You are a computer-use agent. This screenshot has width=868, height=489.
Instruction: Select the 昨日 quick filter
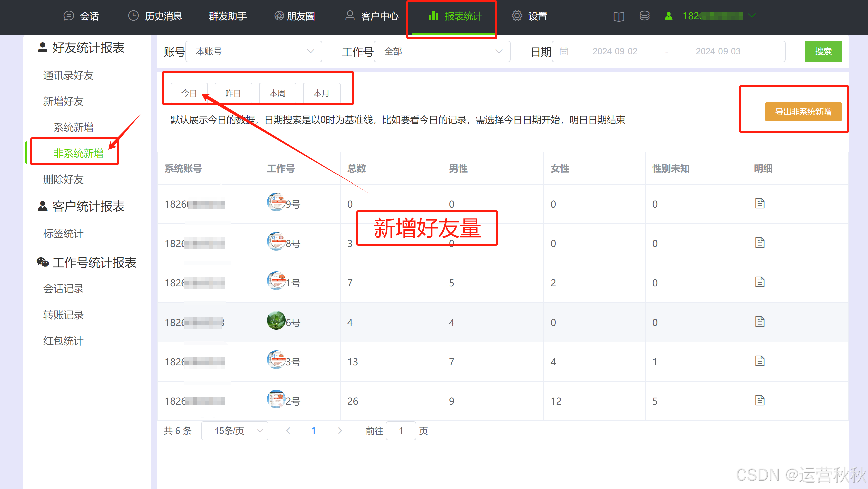pyautogui.click(x=233, y=93)
